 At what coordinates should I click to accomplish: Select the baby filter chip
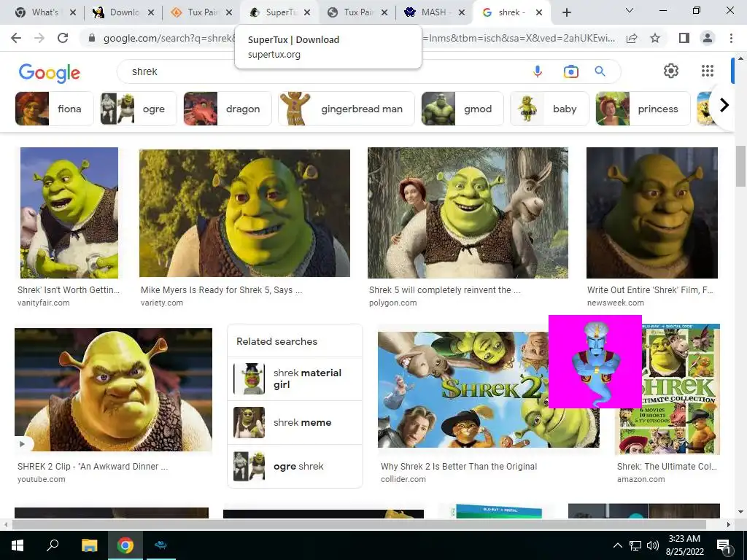click(x=549, y=109)
